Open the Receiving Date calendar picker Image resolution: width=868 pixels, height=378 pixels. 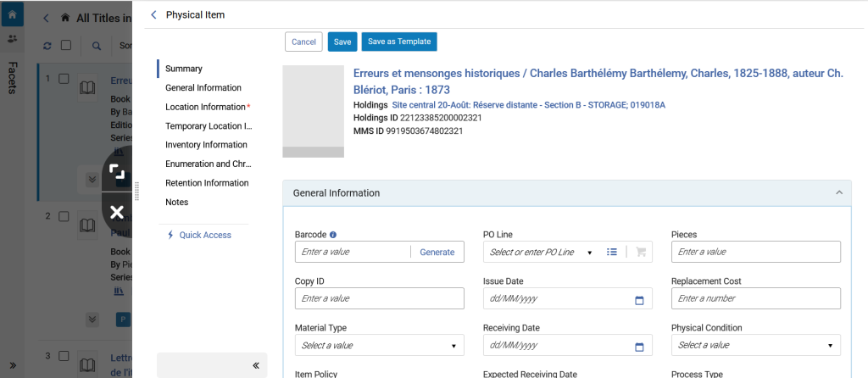[x=639, y=347]
